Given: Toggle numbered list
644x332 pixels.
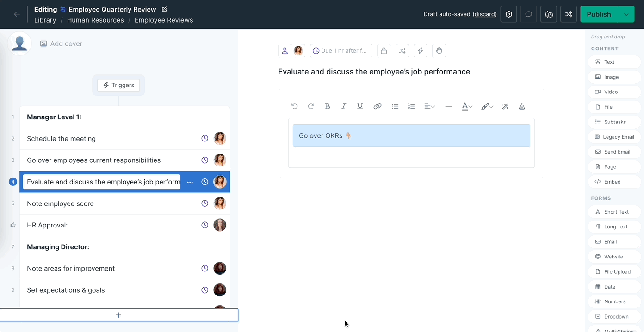Looking at the screenshot, I should coord(411,106).
